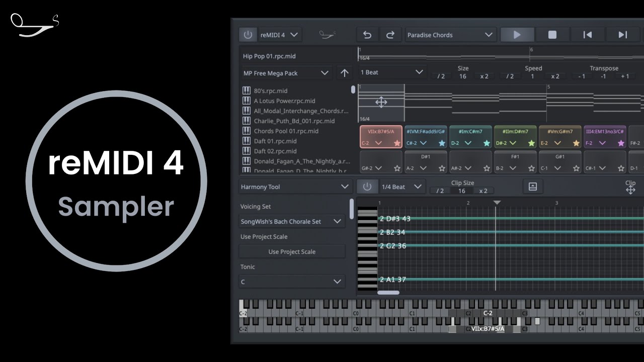Double the Speed value
This screenshot has height=362, width=644.
coord(555,76)
